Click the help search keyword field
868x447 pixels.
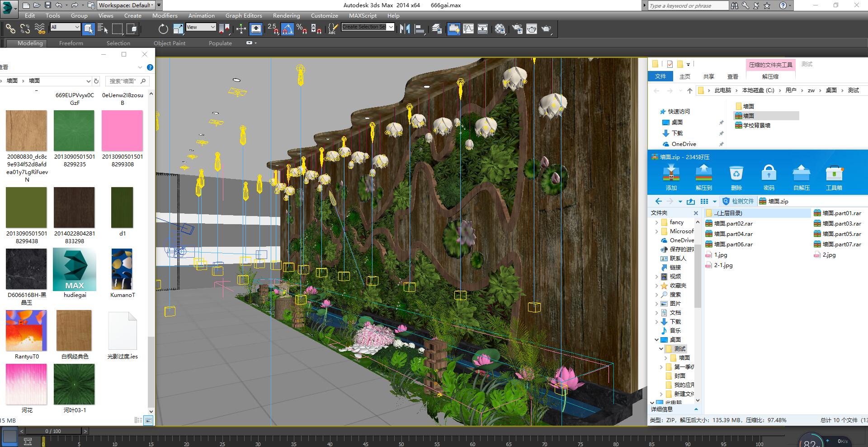(x=688, y=5)
